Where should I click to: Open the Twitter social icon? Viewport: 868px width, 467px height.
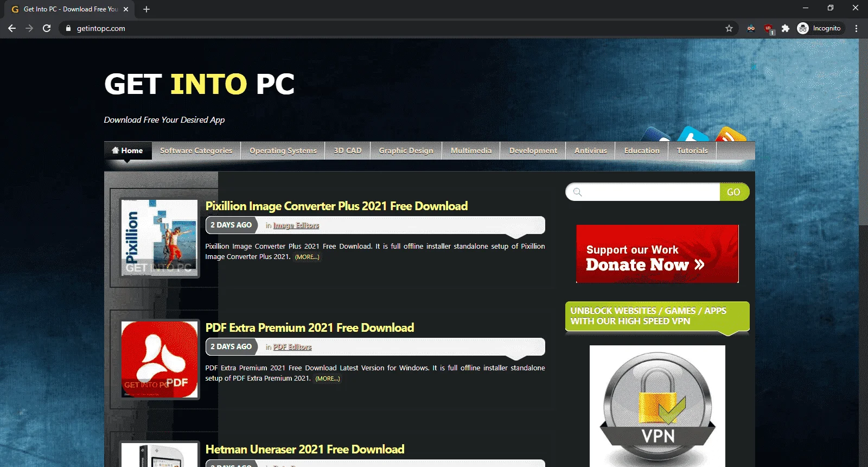693,134
